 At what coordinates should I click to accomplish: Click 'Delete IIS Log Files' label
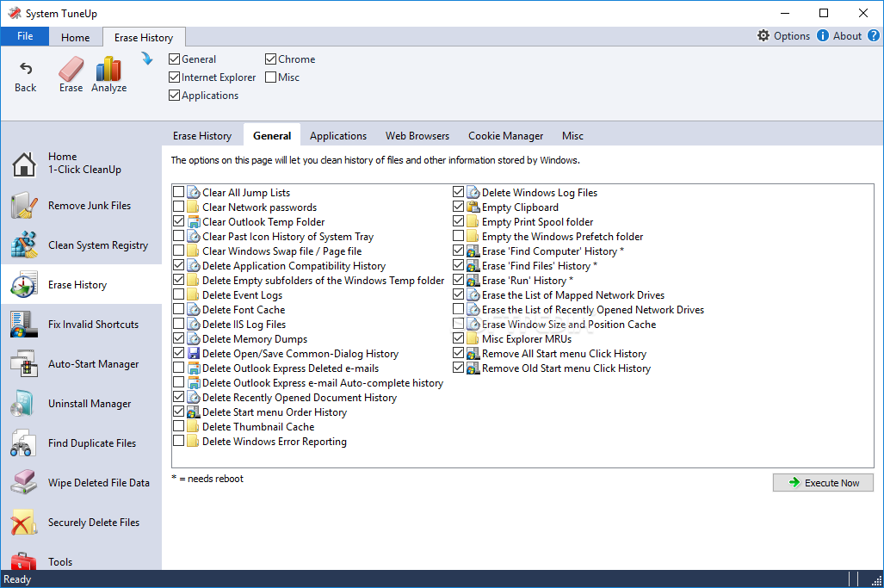click(244, 325)
